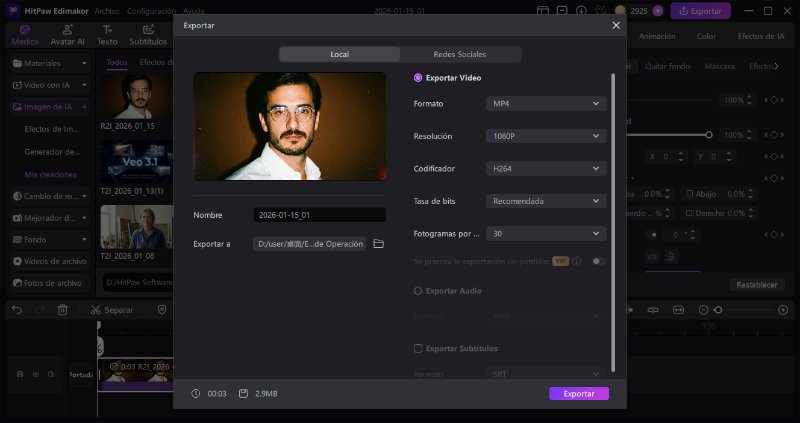Open the Formato MP4 dropdown
800x423 pixels.
[x=546, y=104]
